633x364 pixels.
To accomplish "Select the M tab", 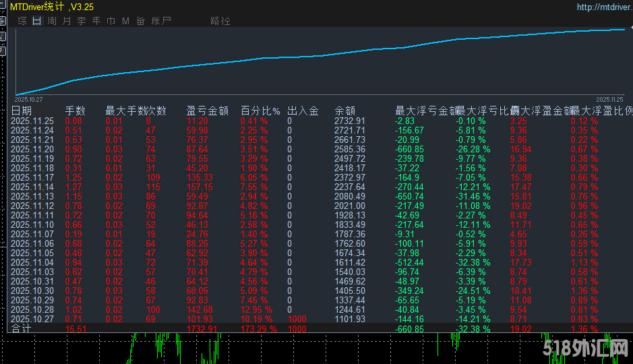I will [x=125, y=21].
